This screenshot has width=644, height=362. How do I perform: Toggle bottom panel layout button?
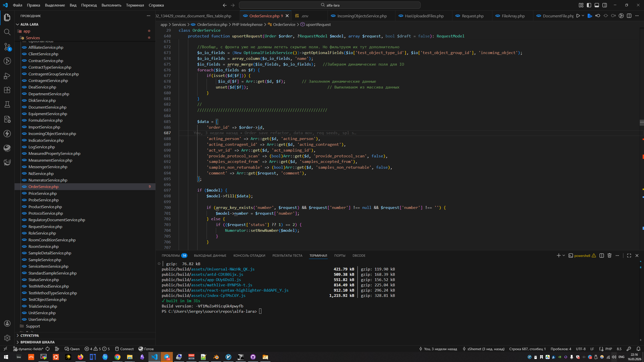pyautogui.click(x=597, y=5)
